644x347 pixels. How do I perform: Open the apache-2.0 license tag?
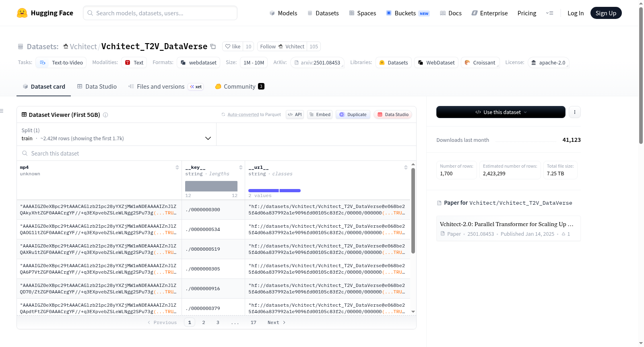pos(548,62)
